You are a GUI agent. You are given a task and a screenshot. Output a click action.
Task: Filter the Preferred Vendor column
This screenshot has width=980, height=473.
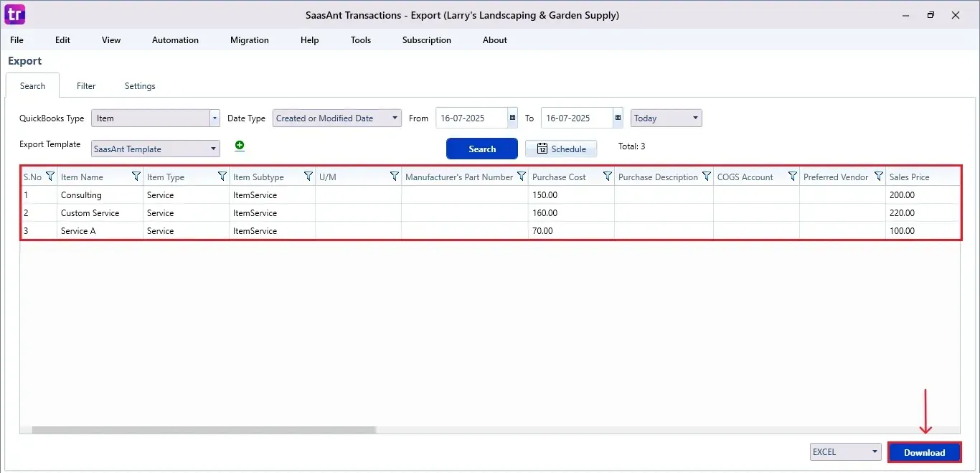(879, 177)
